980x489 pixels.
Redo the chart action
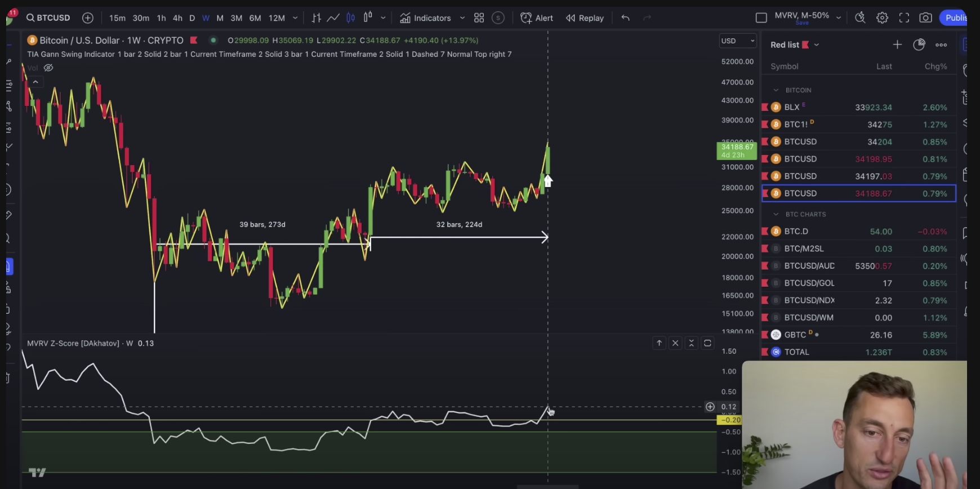click(647, 18)
